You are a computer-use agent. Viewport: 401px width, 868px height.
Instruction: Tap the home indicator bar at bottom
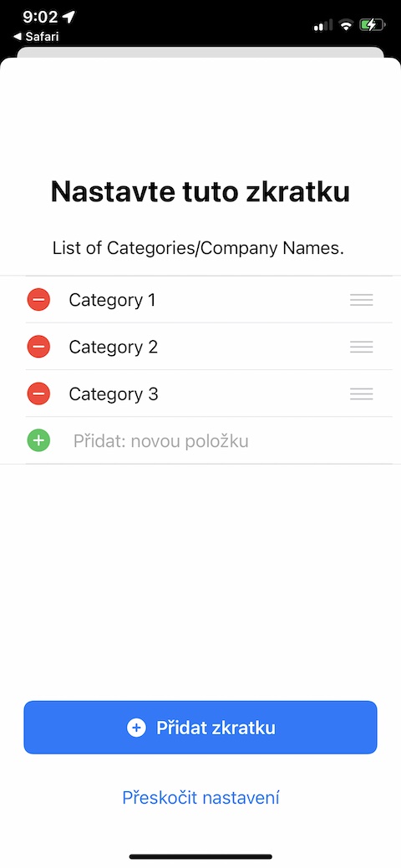pos(200,856)
